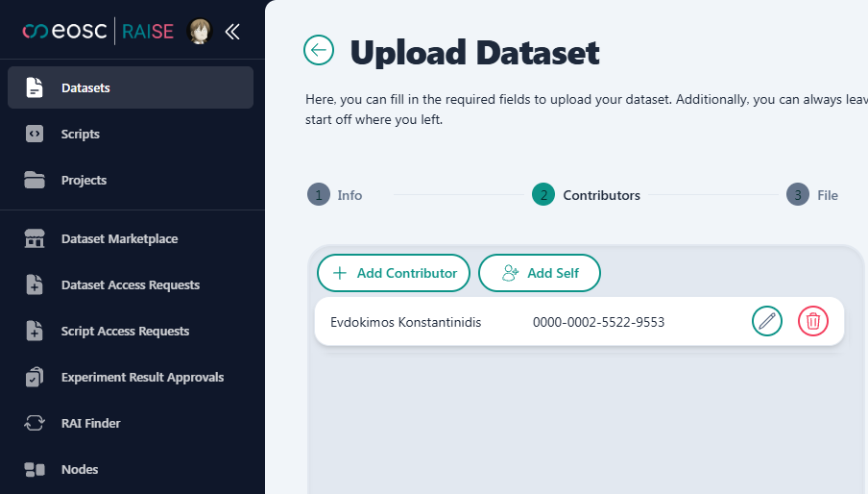Click the Nodes icon
The image size is (868, 494).
click(x=35, y=470)
